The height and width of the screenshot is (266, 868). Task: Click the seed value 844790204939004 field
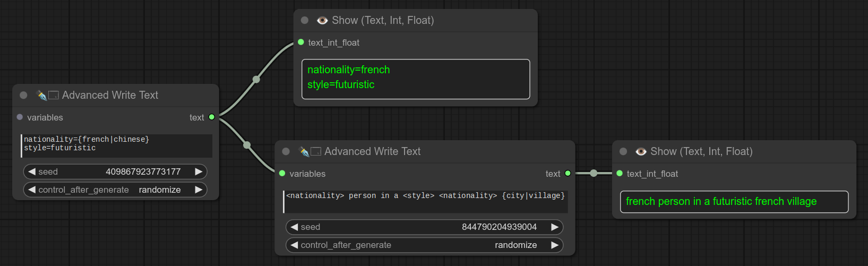pyautogui.click(x=425, y=227)
